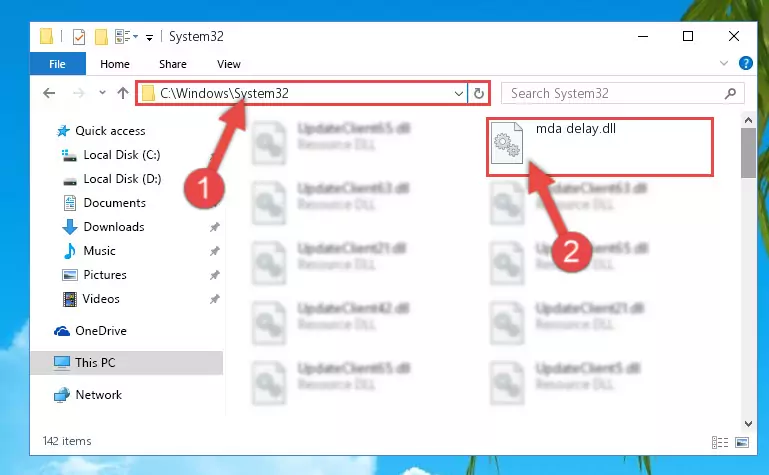Open the Explorer help icon

tap(745, 63)
